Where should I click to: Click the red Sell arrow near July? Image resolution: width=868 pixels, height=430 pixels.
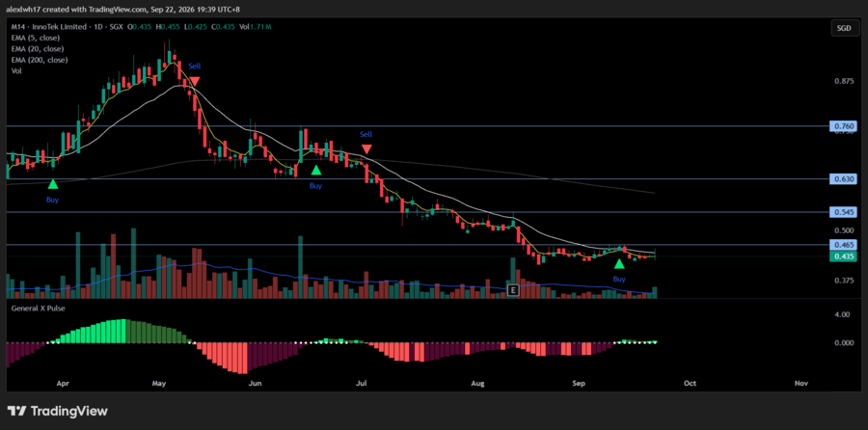coord(366,149)
